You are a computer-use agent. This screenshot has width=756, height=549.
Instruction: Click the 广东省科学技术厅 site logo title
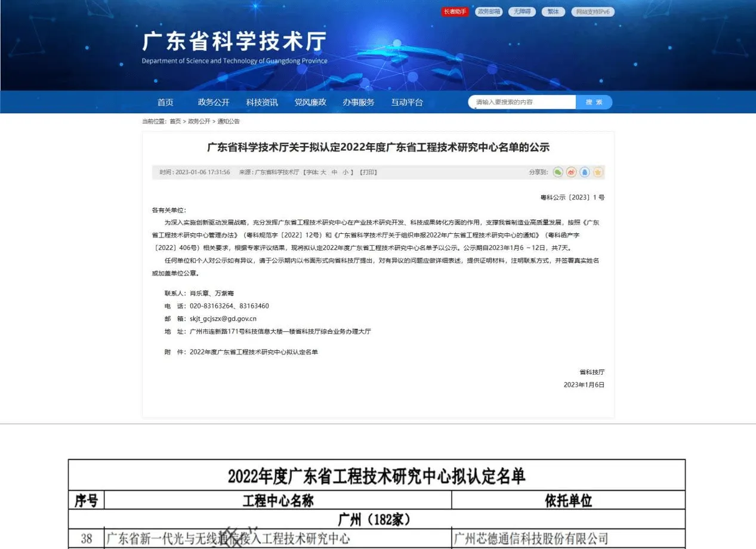click(234, 42)
